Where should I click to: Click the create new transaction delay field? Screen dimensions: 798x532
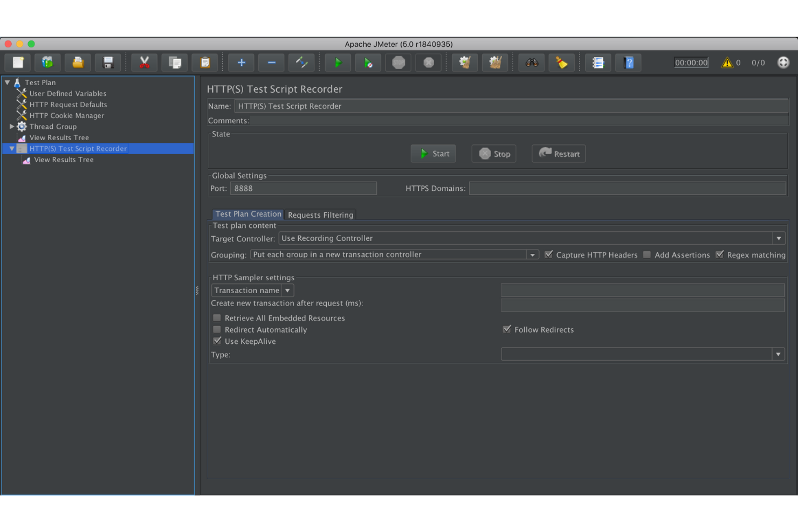pyautogui.click(x=643, y=305)
